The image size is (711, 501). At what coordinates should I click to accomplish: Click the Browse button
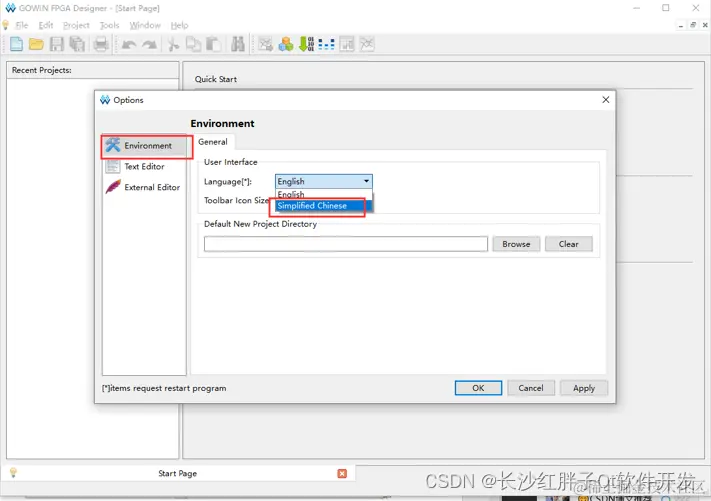click(x=516, y=244)
